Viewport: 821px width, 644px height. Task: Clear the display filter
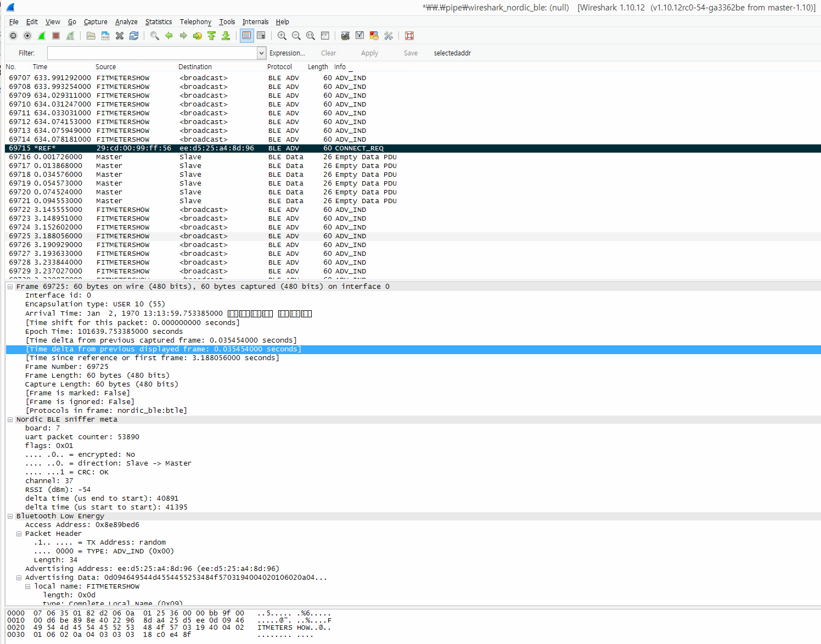[329, 53]
